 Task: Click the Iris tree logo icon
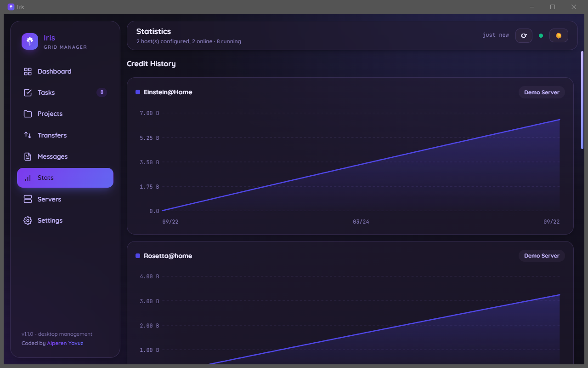tap(30, 41)
